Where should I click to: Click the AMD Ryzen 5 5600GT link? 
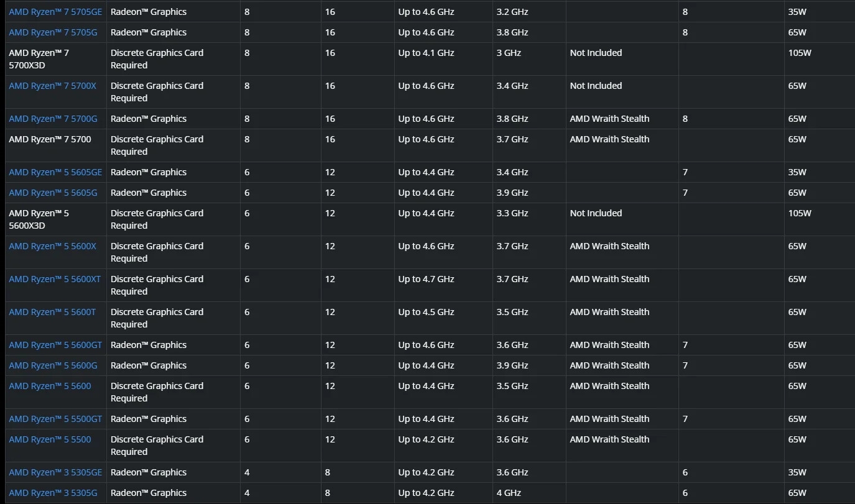click(x=55, y=345)
